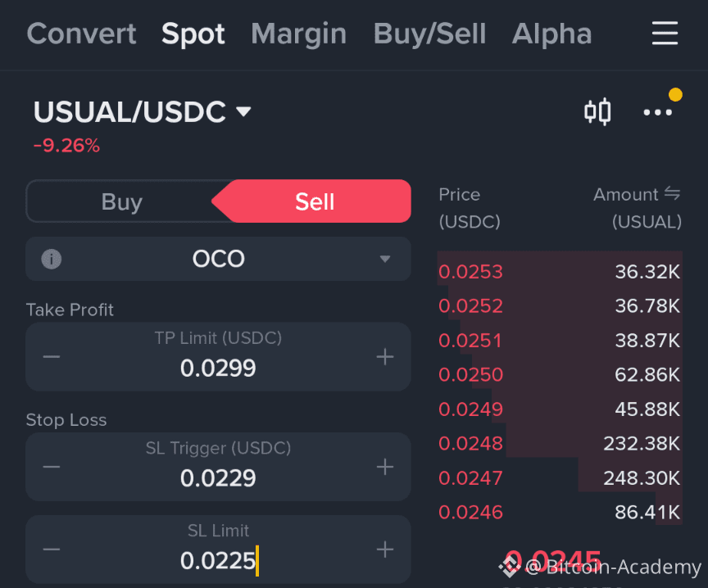Expand the USUAL/USDC pair dropdown arrow
This screenshot has height=588, width=708.
click(244, 111)
